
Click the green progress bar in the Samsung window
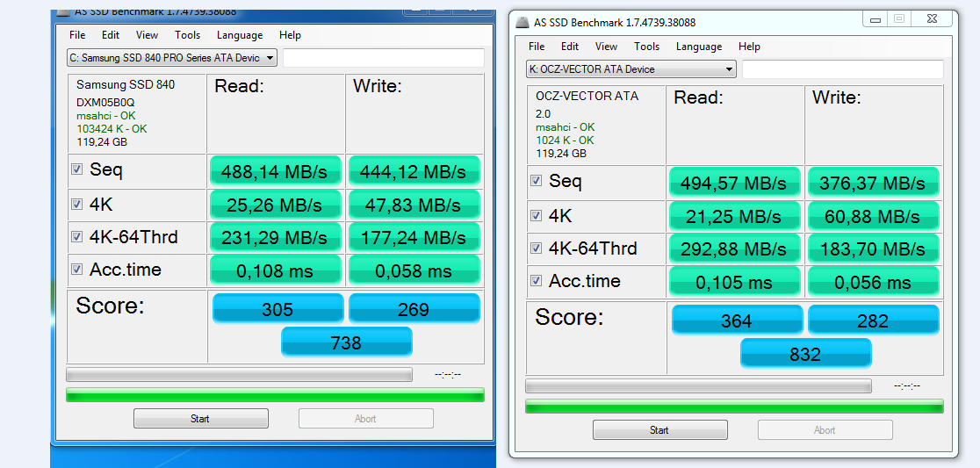(x=276, y=395)
